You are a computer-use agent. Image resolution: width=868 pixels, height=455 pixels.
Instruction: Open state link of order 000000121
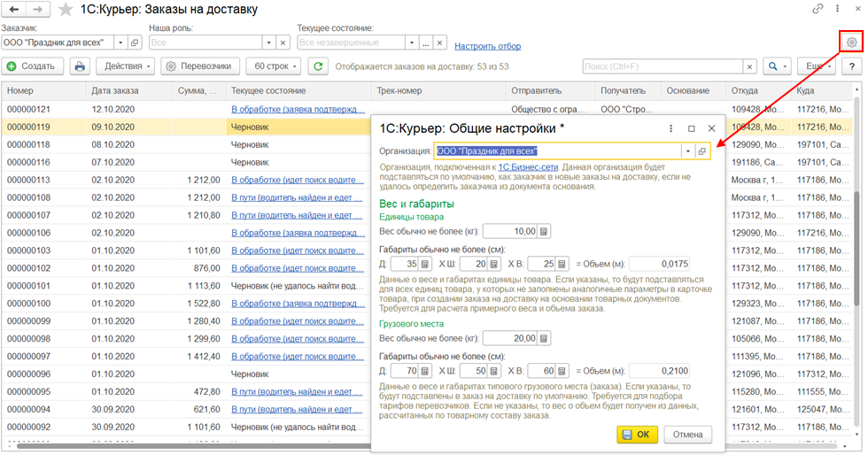click(298, 110)
